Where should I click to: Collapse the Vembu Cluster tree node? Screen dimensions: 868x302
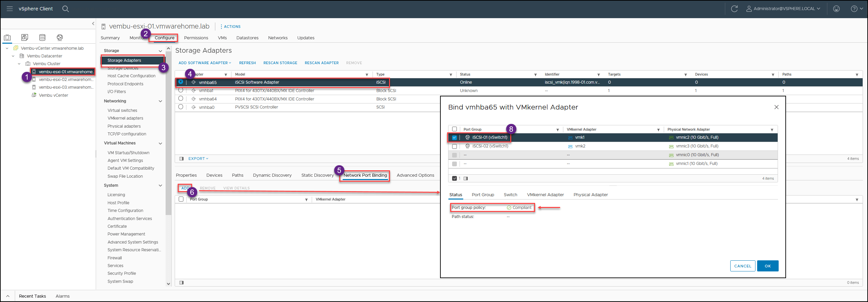(19, 64)
